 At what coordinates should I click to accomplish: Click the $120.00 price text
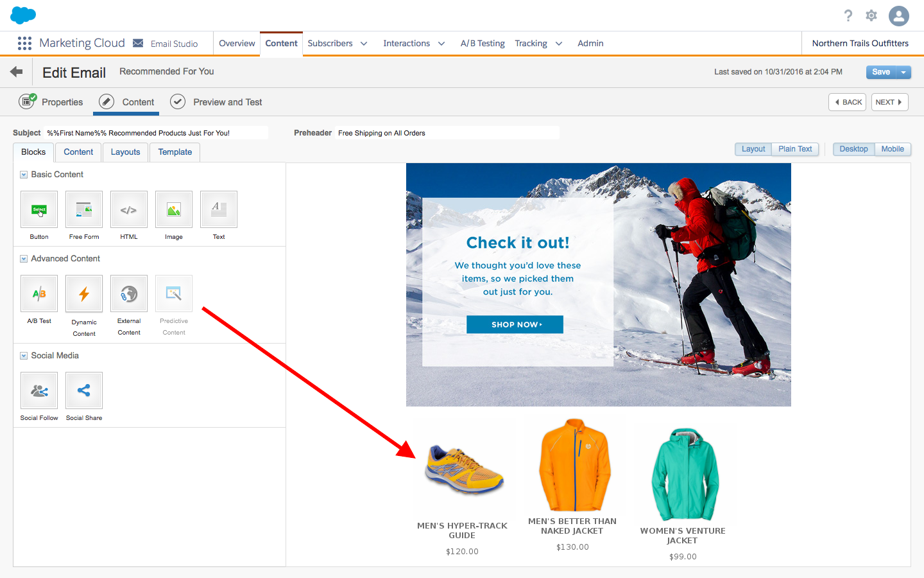point(462,552)
